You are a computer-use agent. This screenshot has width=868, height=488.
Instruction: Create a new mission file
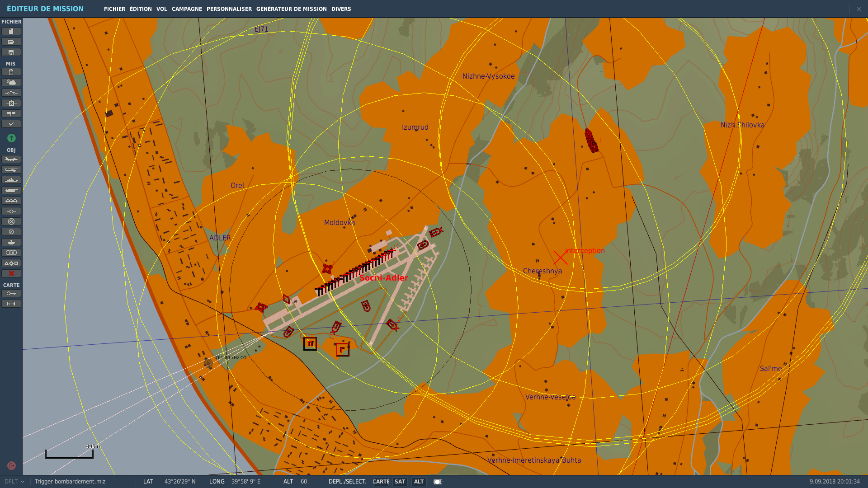click(x=11, y=31)
